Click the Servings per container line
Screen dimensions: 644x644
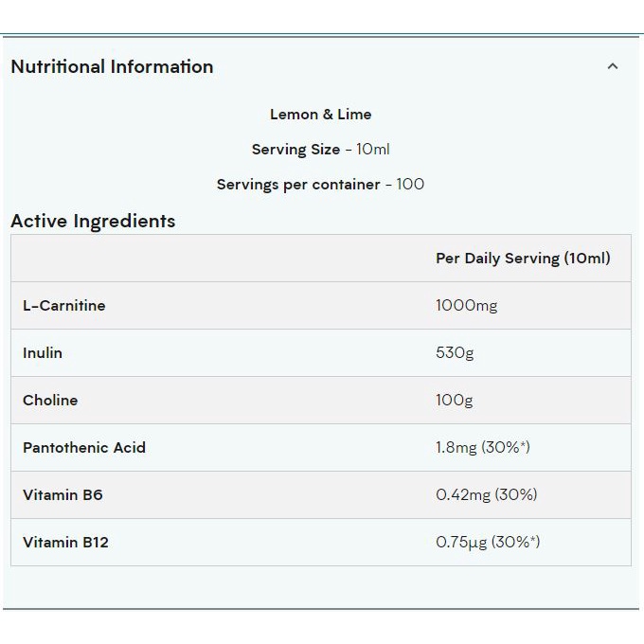coord(320,185)
